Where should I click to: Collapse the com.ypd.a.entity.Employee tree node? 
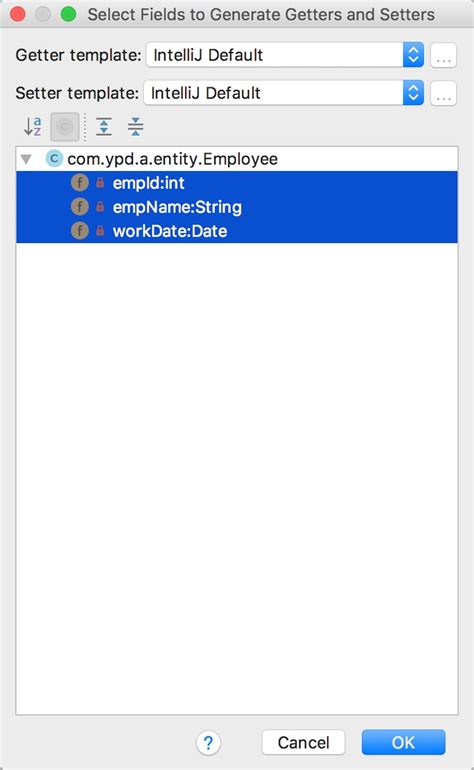click(26, 159)
